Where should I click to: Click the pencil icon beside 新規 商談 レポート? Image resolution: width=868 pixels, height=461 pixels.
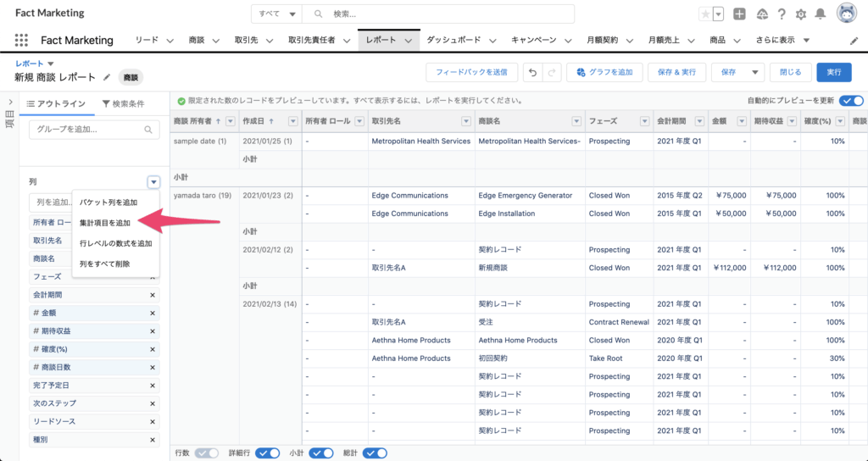[x=108, y=77]
